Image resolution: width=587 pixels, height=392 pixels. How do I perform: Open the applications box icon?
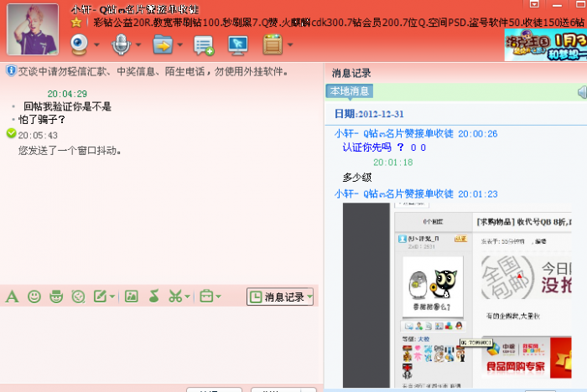(x=273, y=44)
